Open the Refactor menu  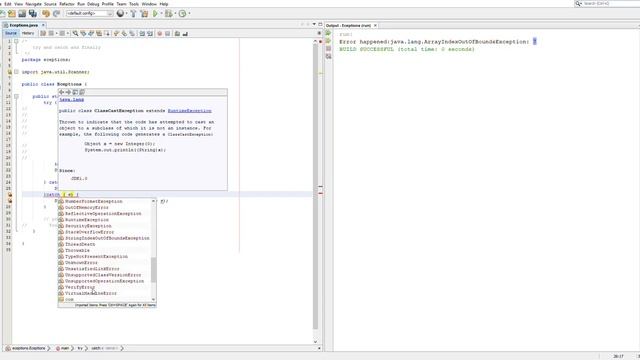(67, 4)
